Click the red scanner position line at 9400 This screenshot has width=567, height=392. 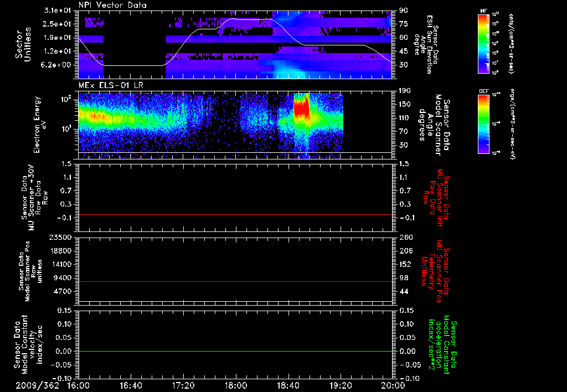(235, 281)
